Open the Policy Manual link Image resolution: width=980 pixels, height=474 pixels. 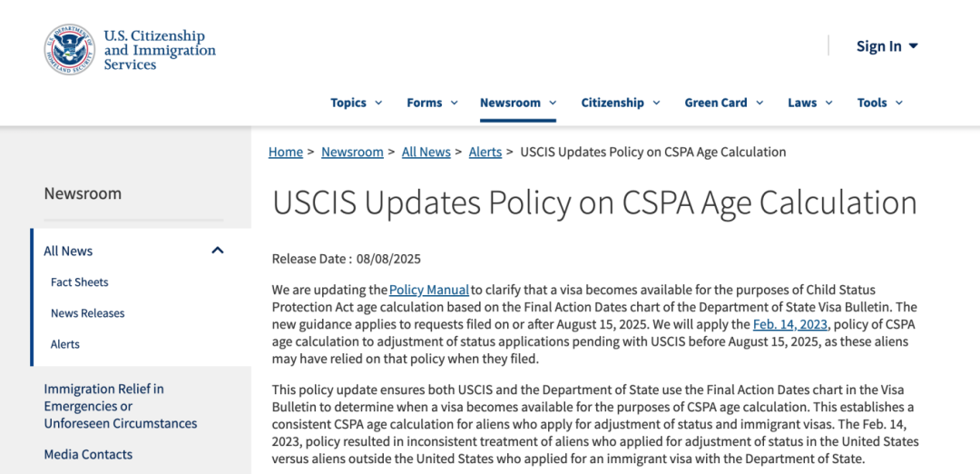pos(429,290)
